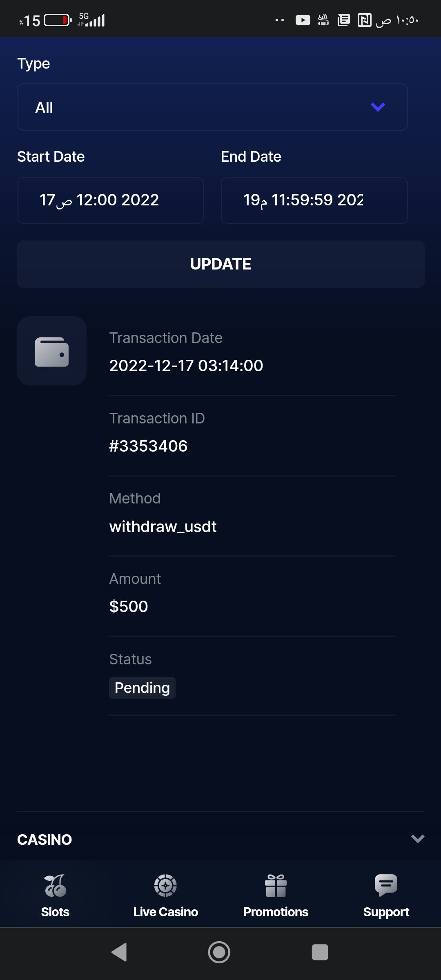
Task: Open the Live Casino chip icon
Action: pyautogui.click(x=165, y=885)
